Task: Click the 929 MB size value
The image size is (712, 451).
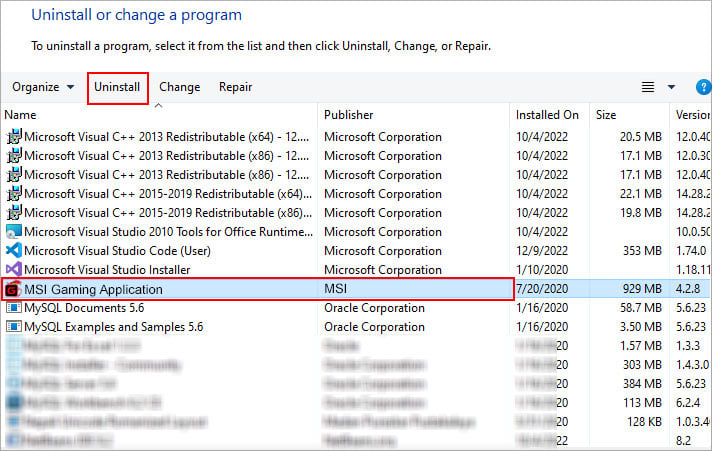Action: pyautogui.click(x=642, y=289)
